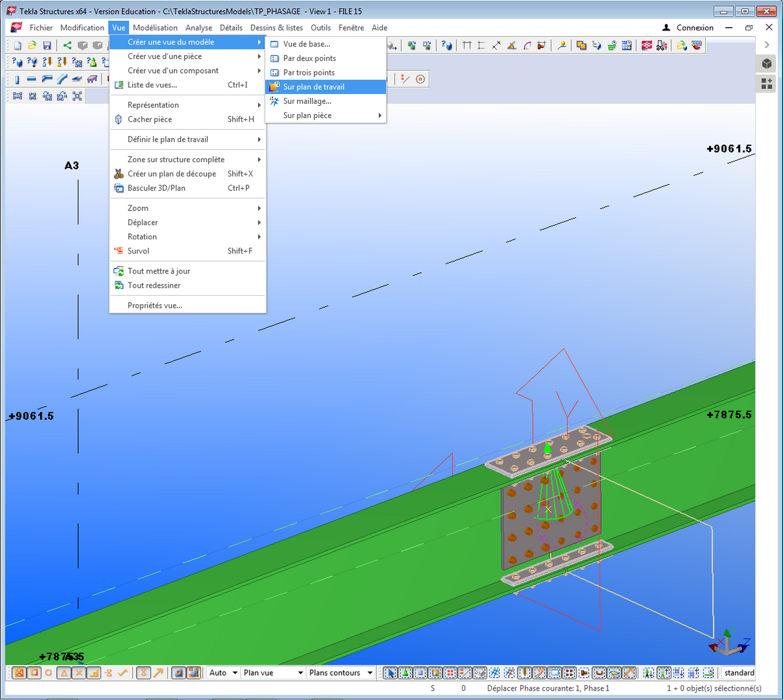This screenshot has height=700, width=783.
Task: Click Survol fly-through entry
Action: 188,251
